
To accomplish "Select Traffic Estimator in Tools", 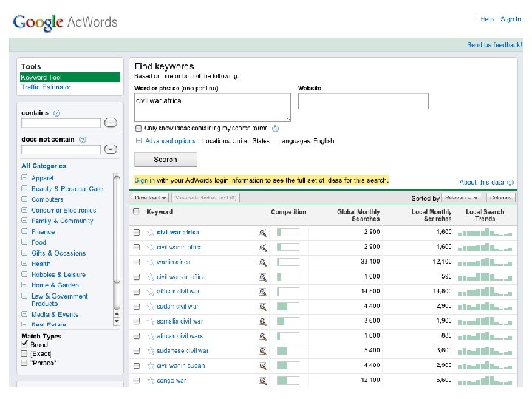I will point(46,87).
